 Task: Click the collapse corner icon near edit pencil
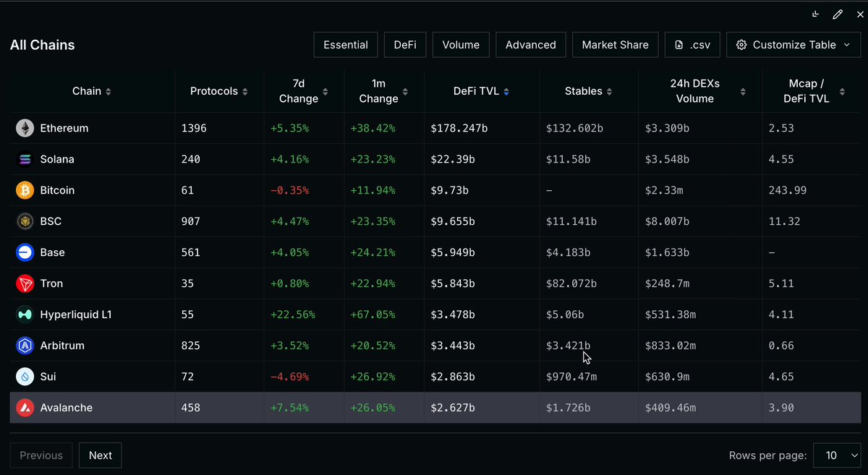(x=816, y=14)
